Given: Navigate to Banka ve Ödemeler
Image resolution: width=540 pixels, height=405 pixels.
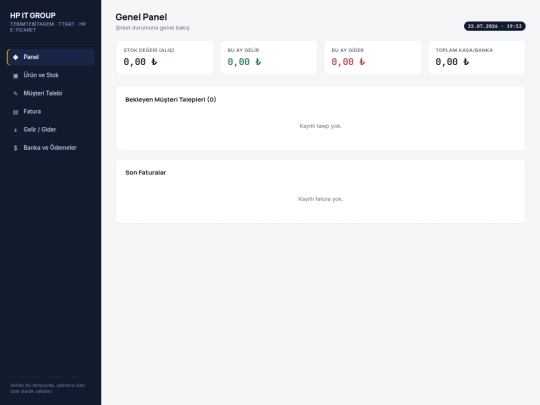Looking at the screenshot, I should click(51, 148).
